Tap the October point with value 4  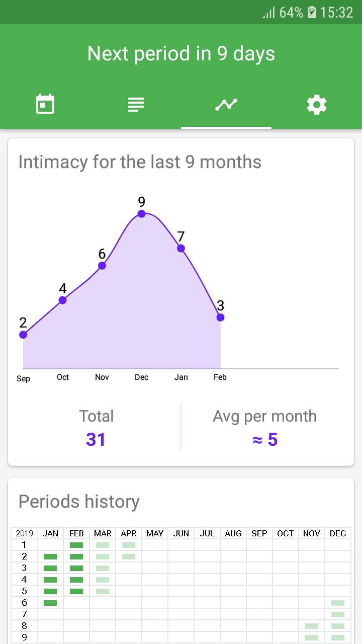pyautogui.click(x=63, y=300)
